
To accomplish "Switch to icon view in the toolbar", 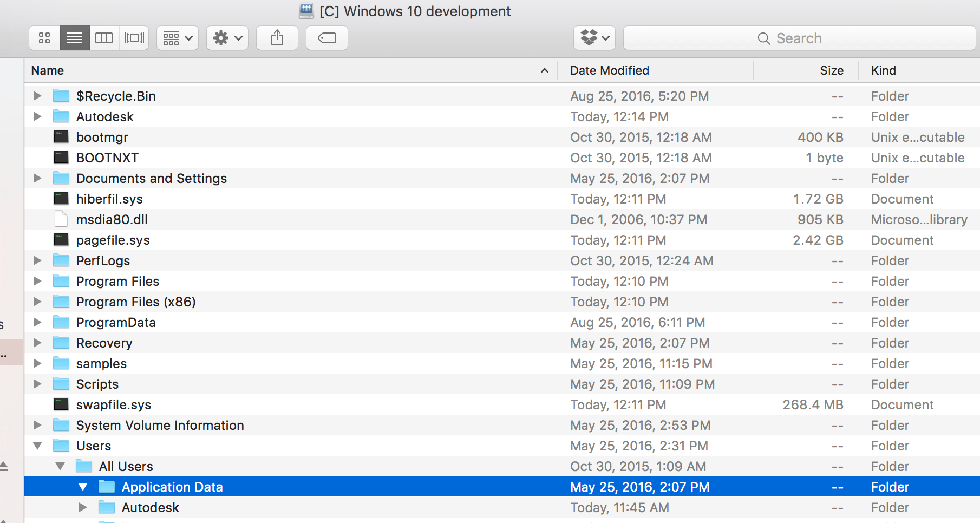I will point(44,38).
